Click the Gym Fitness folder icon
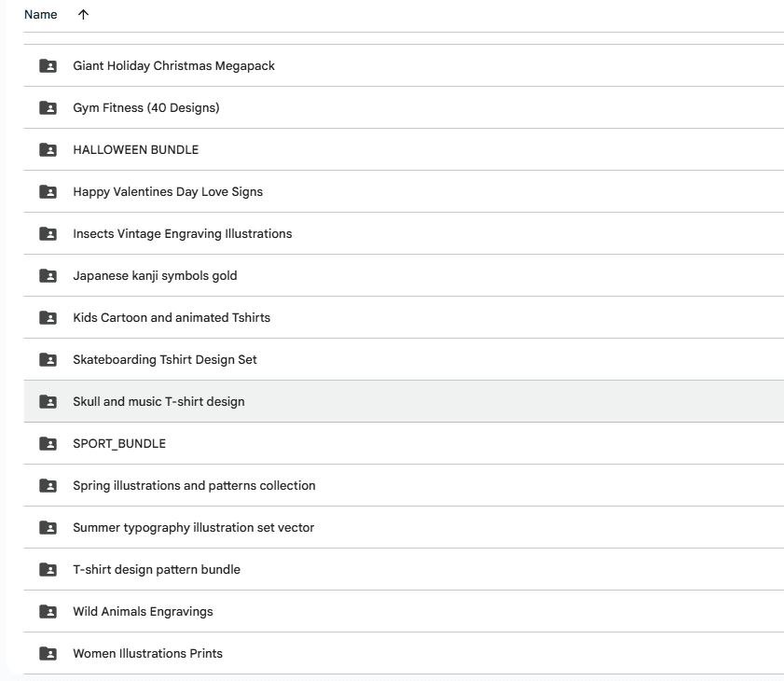784x681 pixels. (x=48, y=108)
